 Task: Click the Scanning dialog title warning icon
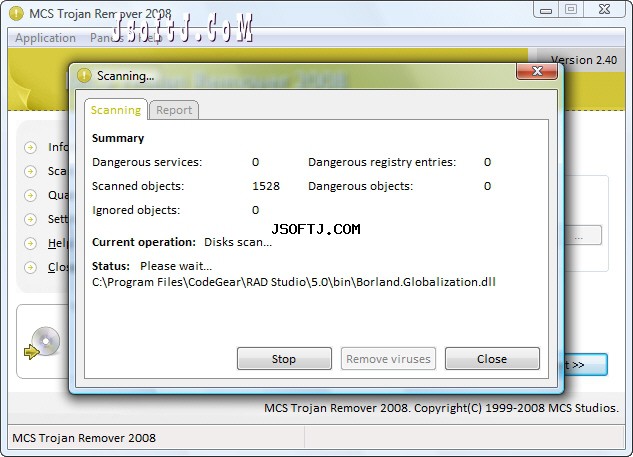[84, 75]
